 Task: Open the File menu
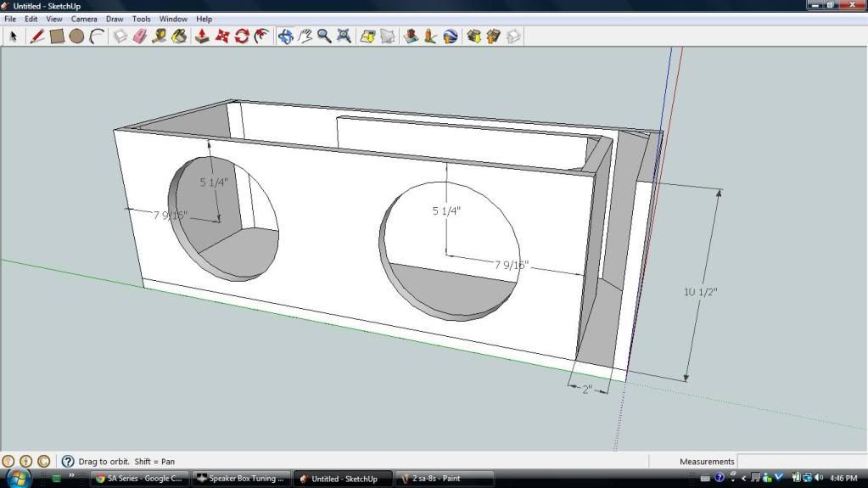10,19
